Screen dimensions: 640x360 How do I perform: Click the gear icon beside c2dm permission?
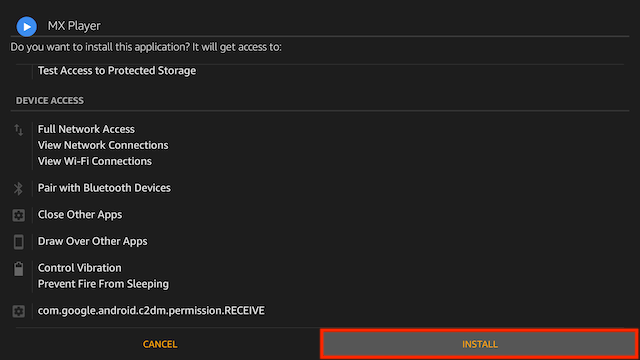tap(18, 311)
